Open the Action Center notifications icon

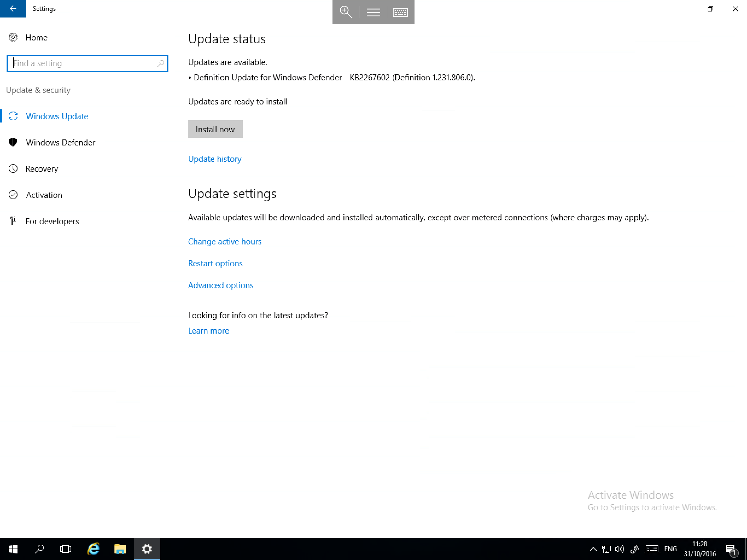click(731, 550)
